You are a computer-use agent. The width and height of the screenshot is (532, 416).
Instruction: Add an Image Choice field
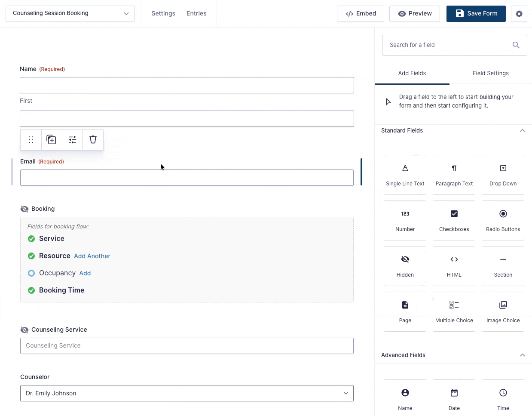(x=503, y=311)
